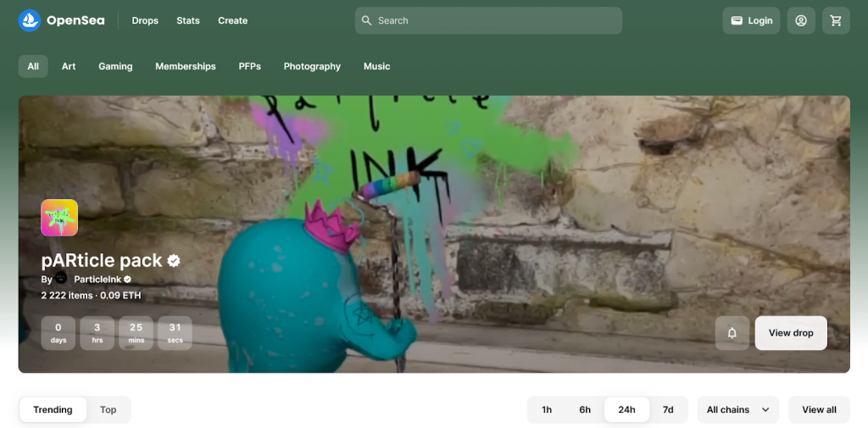Open the pARticle pack collection title
This screenshot has height=428, width=868.
(x=102, y=260)
